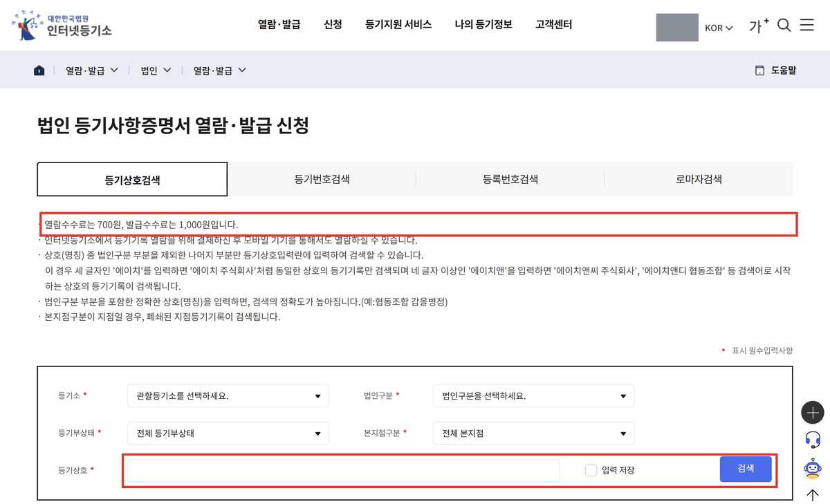
Task: Switch to the 로마자검색 tab
Action: coord(699,179)
